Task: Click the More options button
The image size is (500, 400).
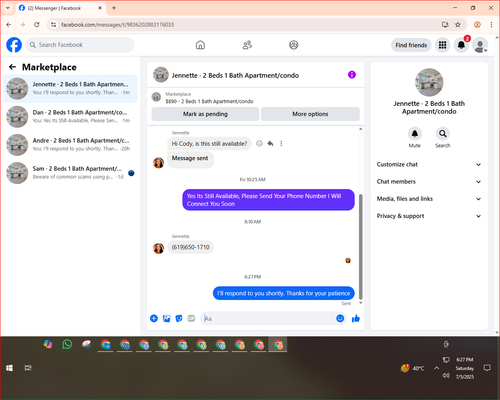Action: [x=310, y=114]
